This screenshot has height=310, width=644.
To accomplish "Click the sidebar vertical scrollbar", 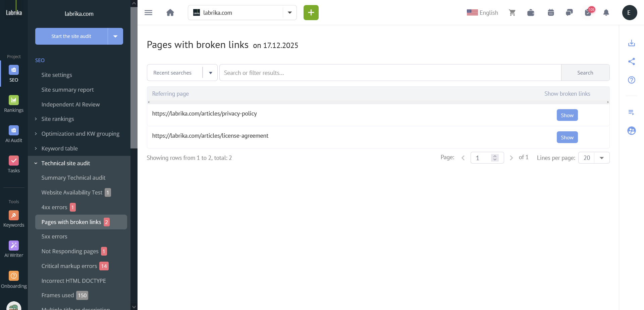I will 134,77.
